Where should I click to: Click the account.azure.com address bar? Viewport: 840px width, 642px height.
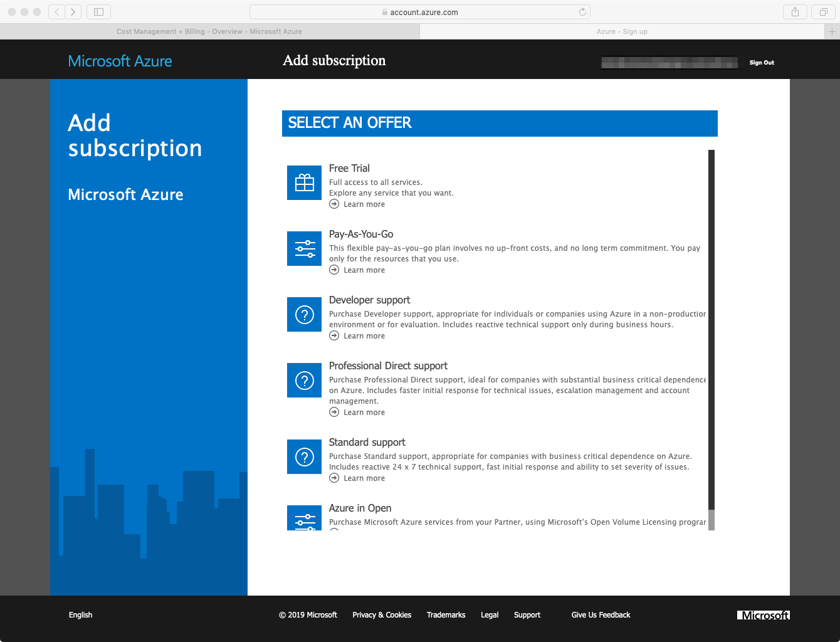coord(420,12)
